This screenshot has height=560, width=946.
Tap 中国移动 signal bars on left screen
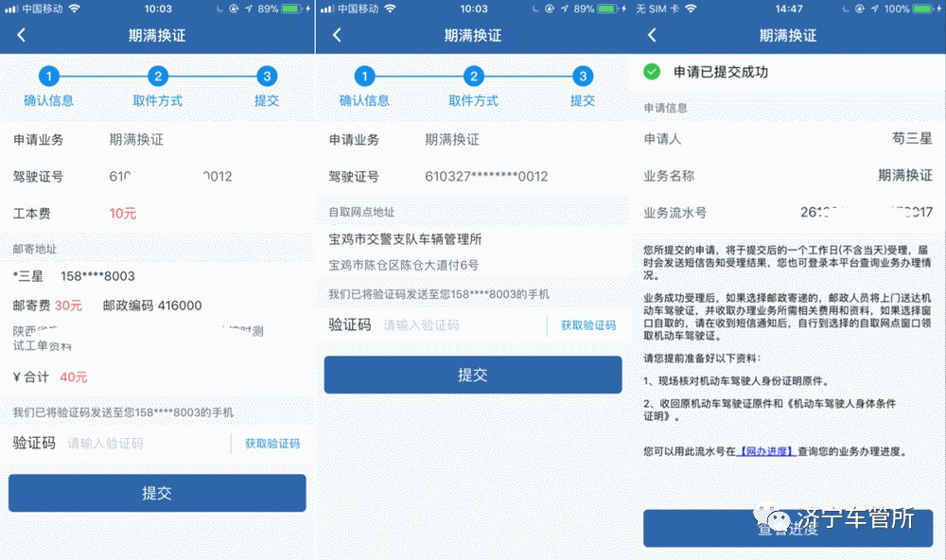10,9
